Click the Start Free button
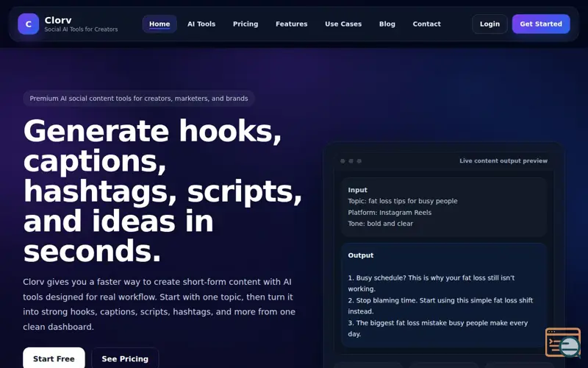 click(x=54, y=358)
